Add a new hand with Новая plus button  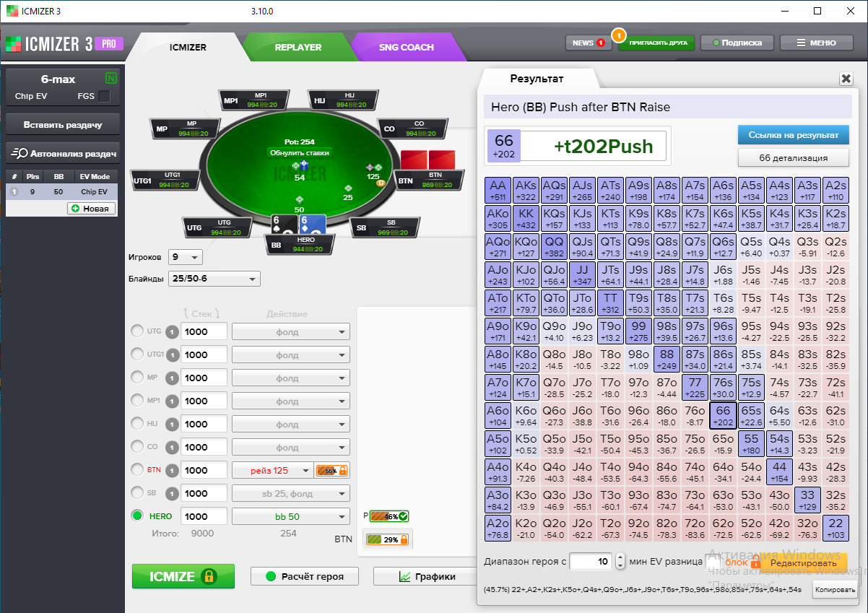click(x=91, y=208)
